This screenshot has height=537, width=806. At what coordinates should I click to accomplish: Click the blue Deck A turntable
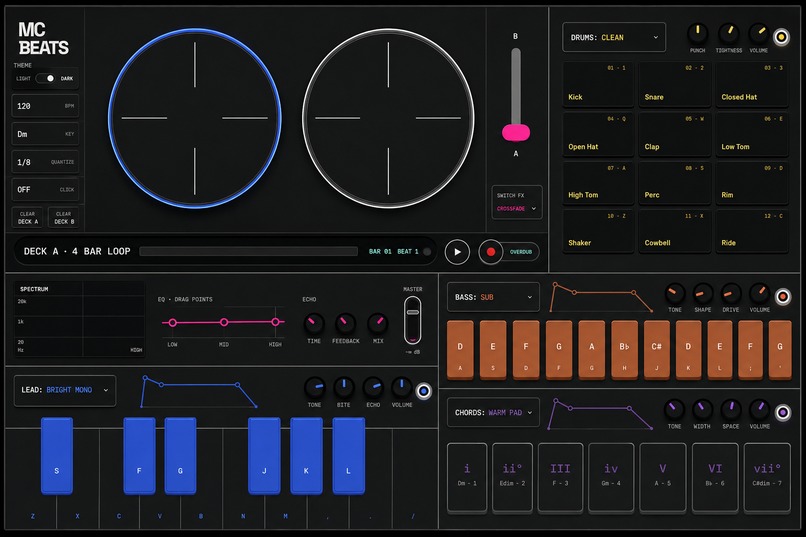195,118
